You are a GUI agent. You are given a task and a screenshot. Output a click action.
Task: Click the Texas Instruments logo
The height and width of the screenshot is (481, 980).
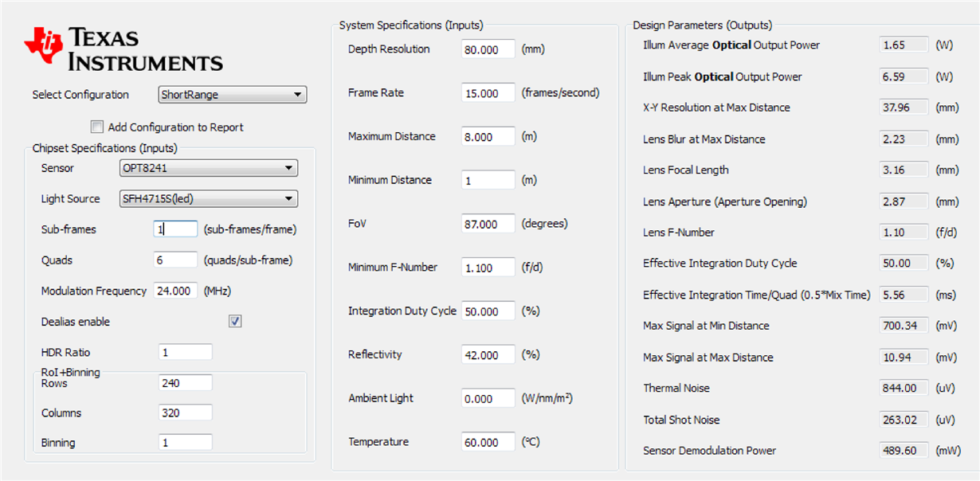(x=123, y=49)
